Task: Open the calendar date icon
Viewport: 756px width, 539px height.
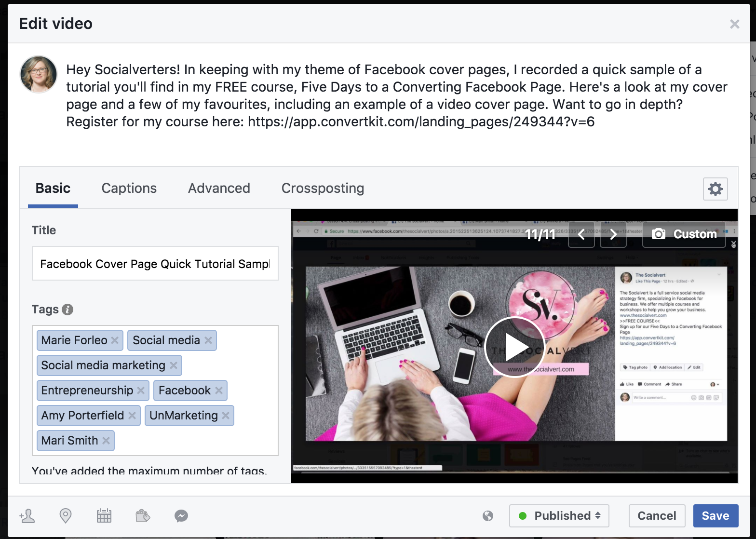Action: click(104, 516)
